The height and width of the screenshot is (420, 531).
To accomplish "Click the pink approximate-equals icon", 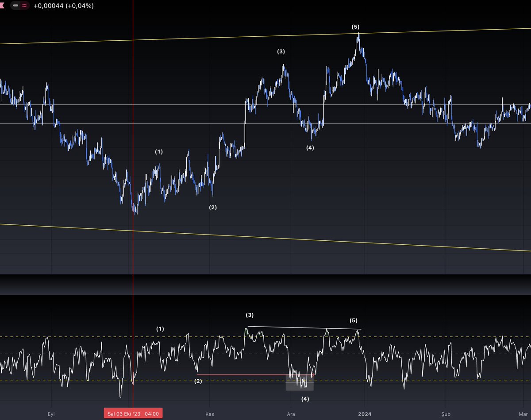I will [24, 6].
